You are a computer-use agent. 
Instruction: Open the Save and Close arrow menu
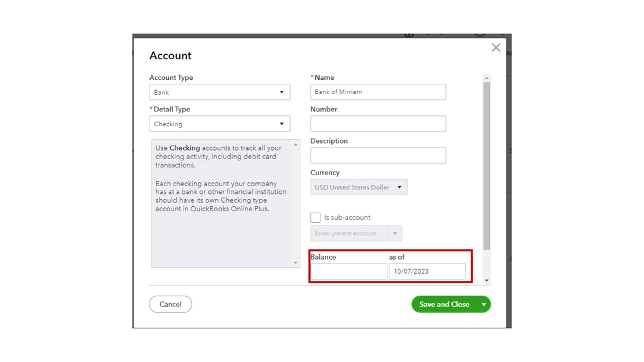[x=484, y=304]
